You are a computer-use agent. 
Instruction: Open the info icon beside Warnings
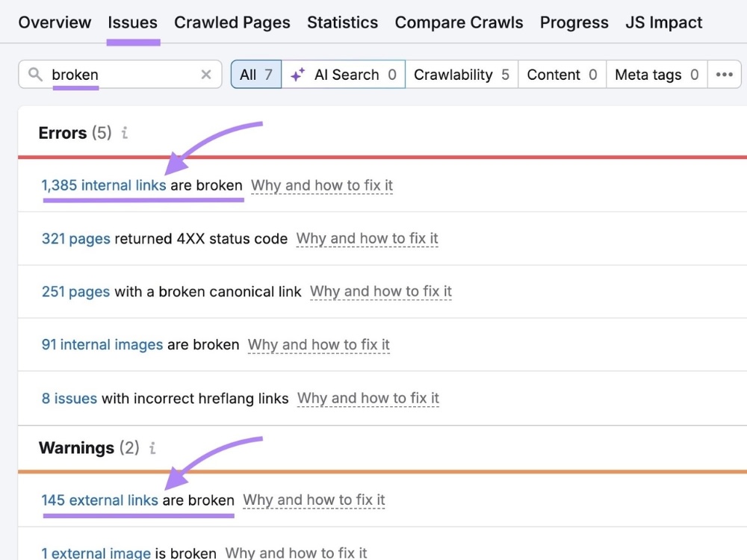click(x=152, y=447)
